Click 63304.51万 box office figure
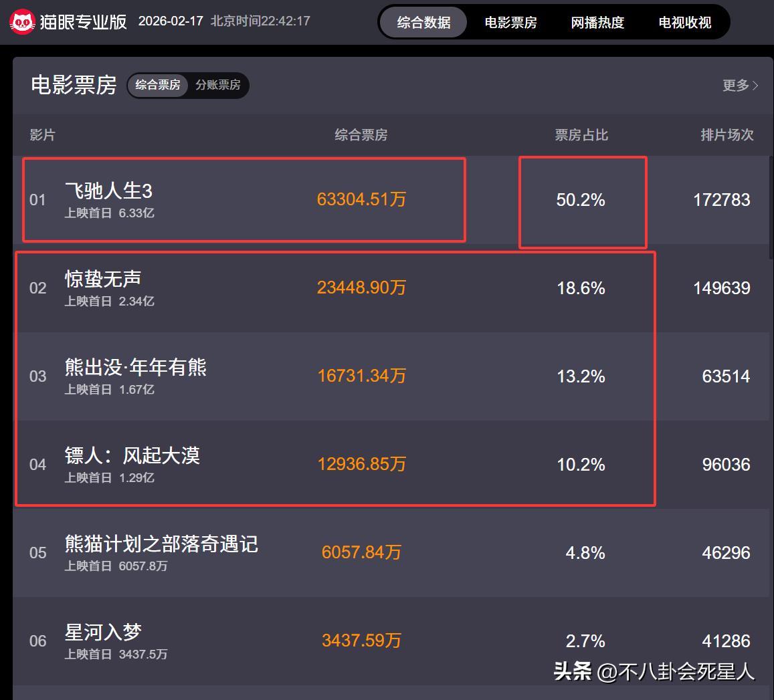Image resolution: width=774 pixels, height=700 pixels. [x=361, y=200]
